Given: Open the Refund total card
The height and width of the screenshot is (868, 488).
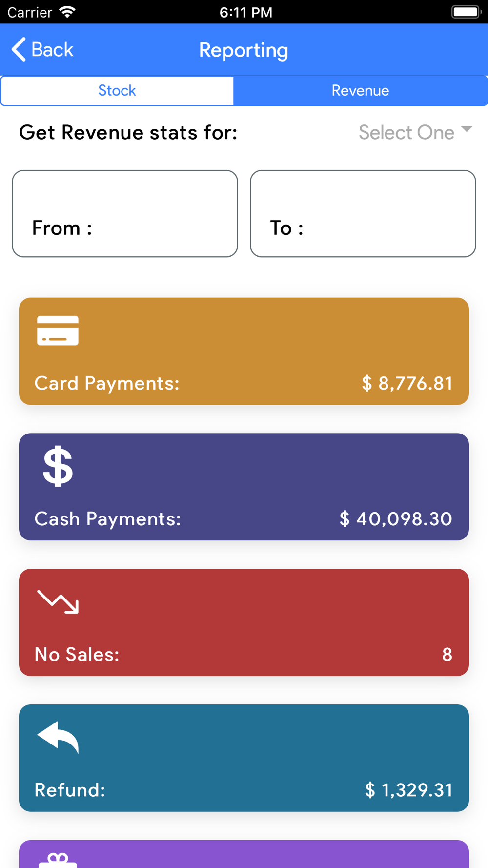Looking at the screenshot, I should [244, 758].
